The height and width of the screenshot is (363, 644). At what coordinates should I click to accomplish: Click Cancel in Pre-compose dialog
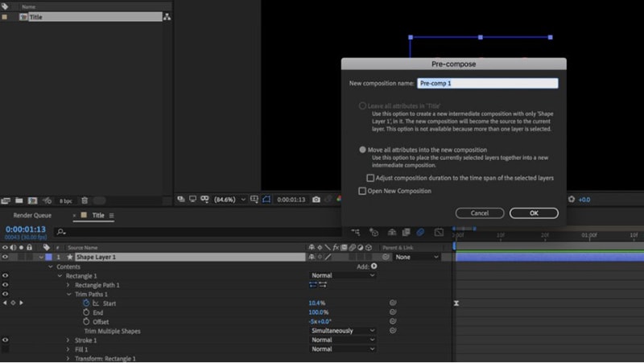480,213
